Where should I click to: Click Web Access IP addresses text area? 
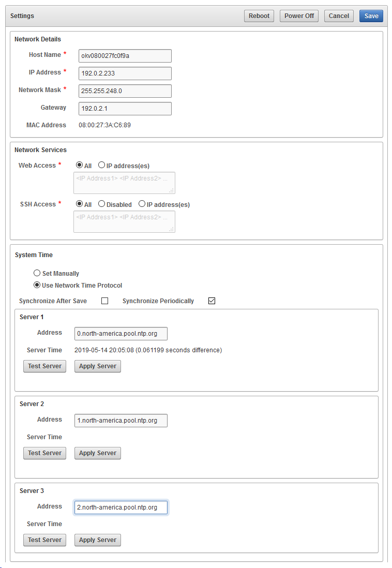pos(124,183)
